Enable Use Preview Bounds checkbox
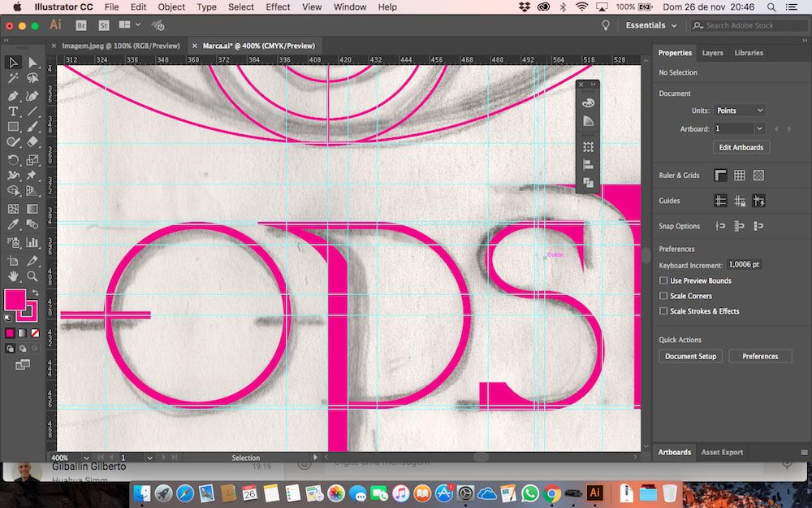The height and width of the screenshot is (508, 812). pyautogui.click(x=663, y=281)
